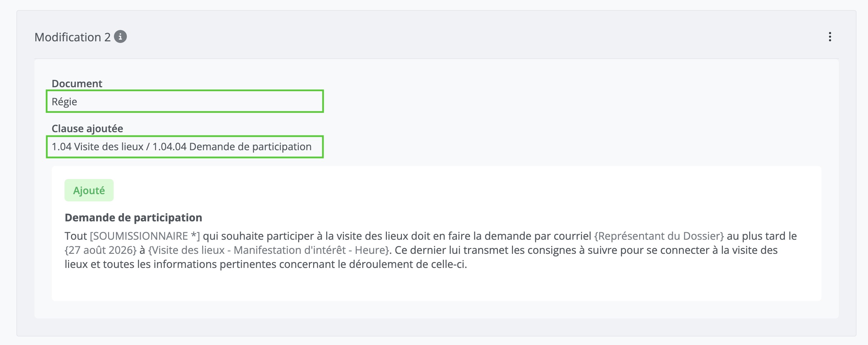Click the [SOUMISSIONNAIRE *] placeholder
Viewport: 868px width, 345px height.
(145, 236)
